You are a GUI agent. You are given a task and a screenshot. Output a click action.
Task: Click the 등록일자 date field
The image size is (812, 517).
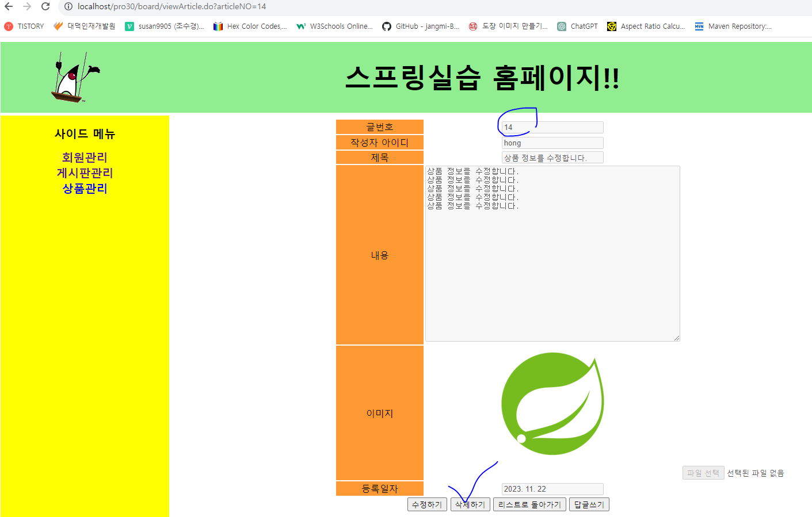click(552, 489)
